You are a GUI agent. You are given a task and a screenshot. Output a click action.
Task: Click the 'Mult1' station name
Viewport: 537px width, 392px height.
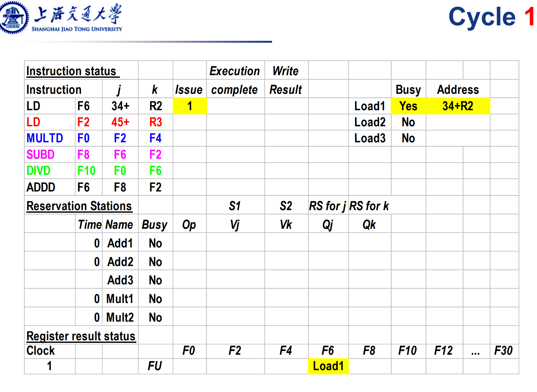pyautogui.click(x=120, y=299)
